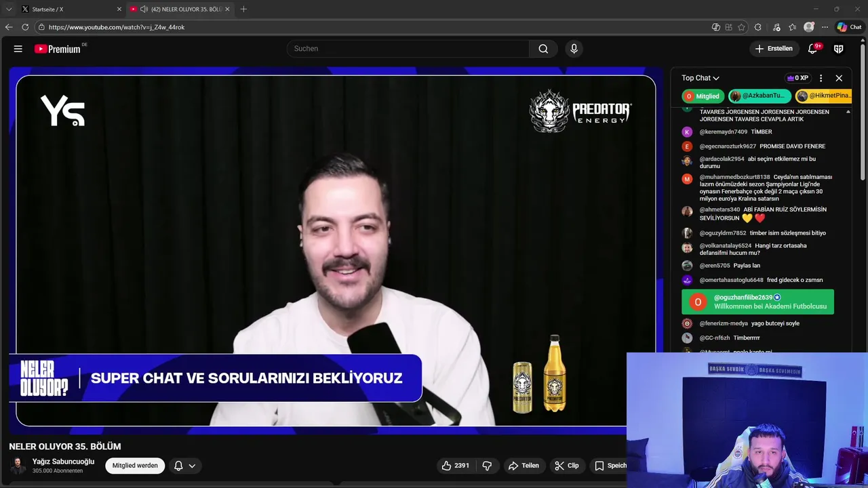Click the @oguzhanfilibe2639 member welcome banner
The height and width of the screenshot is (488, 868).
coord(757,302)
